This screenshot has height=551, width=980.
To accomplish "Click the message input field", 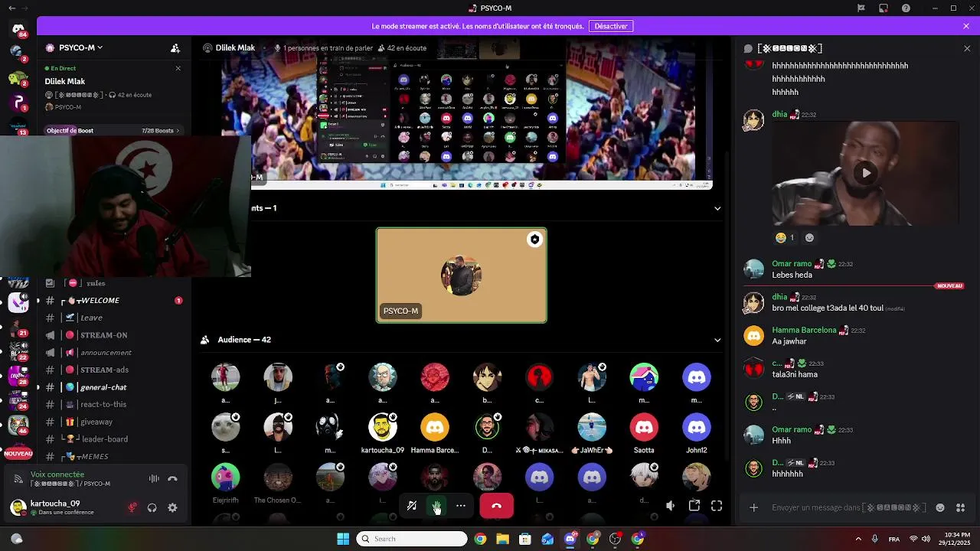I will tap(850, 507).
